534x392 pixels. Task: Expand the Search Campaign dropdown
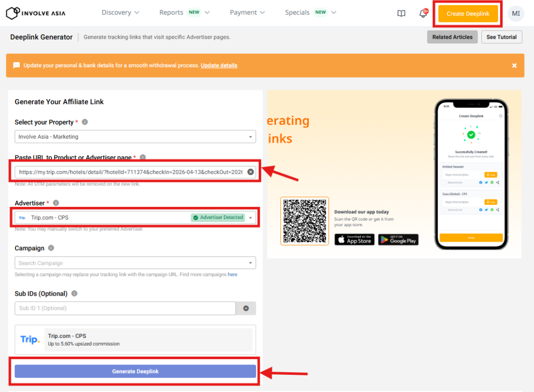135,263
